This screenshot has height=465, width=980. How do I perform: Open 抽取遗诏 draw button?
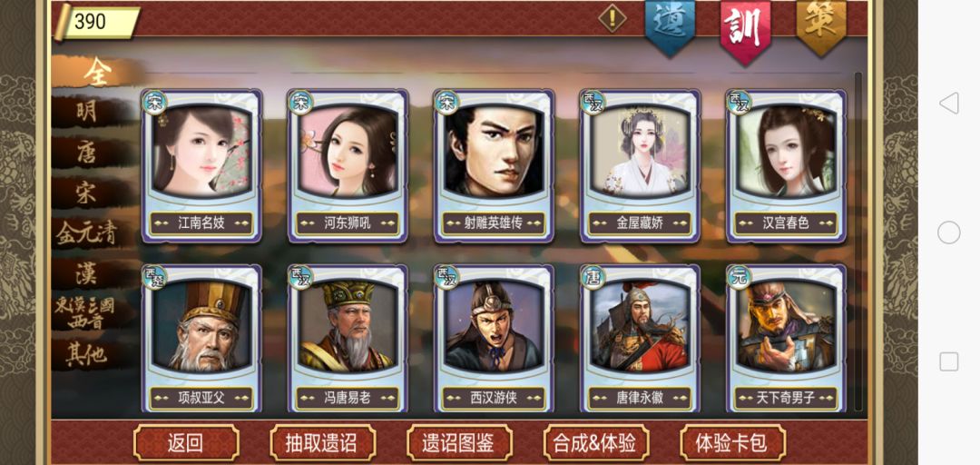(x=322, y=442)
